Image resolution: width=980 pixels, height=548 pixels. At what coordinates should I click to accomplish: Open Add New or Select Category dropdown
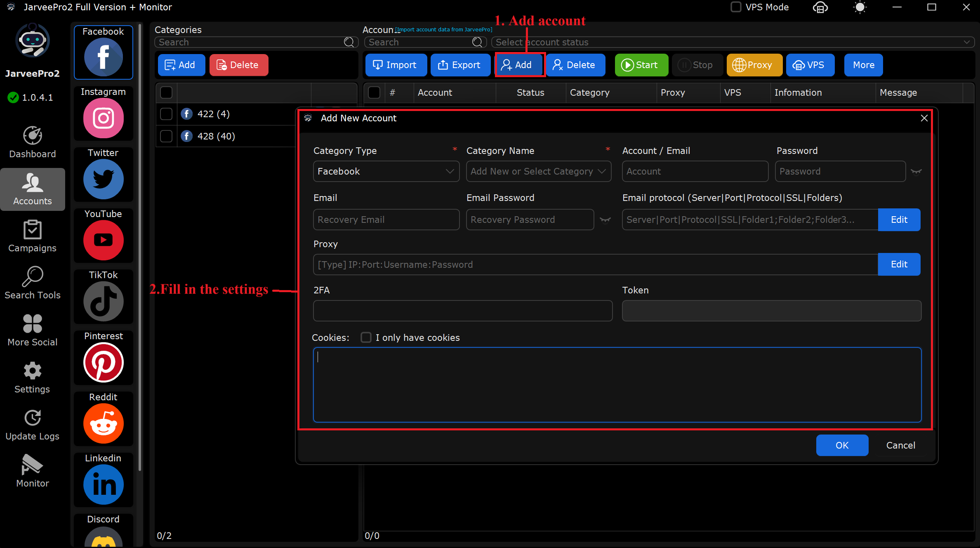(539, 171)
